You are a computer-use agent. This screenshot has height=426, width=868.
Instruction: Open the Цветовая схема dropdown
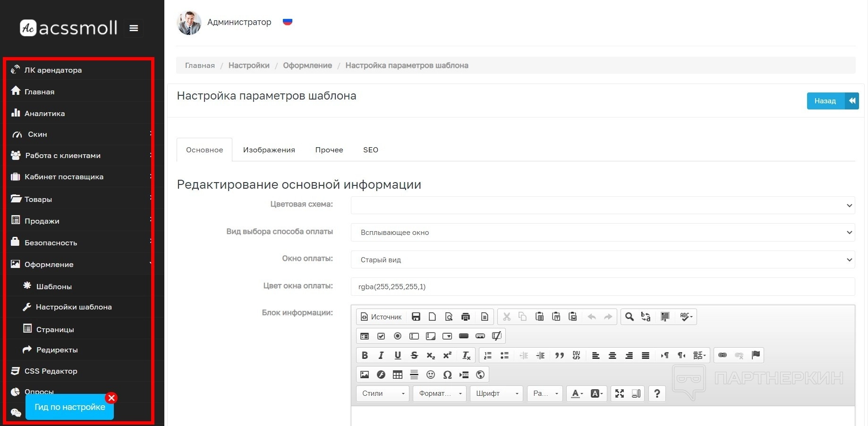(603, 205)
